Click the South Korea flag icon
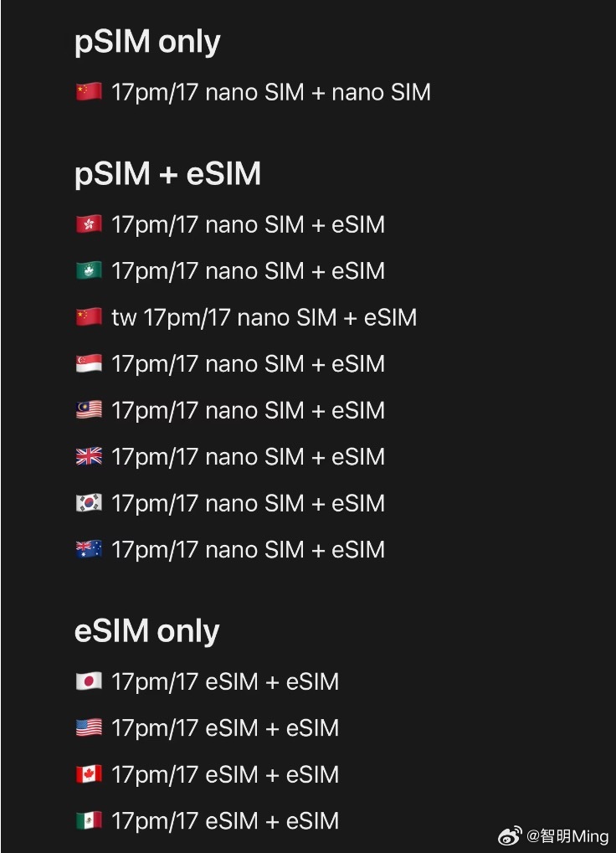This screenshot has height=853, width=616. [x=90, y=502]
